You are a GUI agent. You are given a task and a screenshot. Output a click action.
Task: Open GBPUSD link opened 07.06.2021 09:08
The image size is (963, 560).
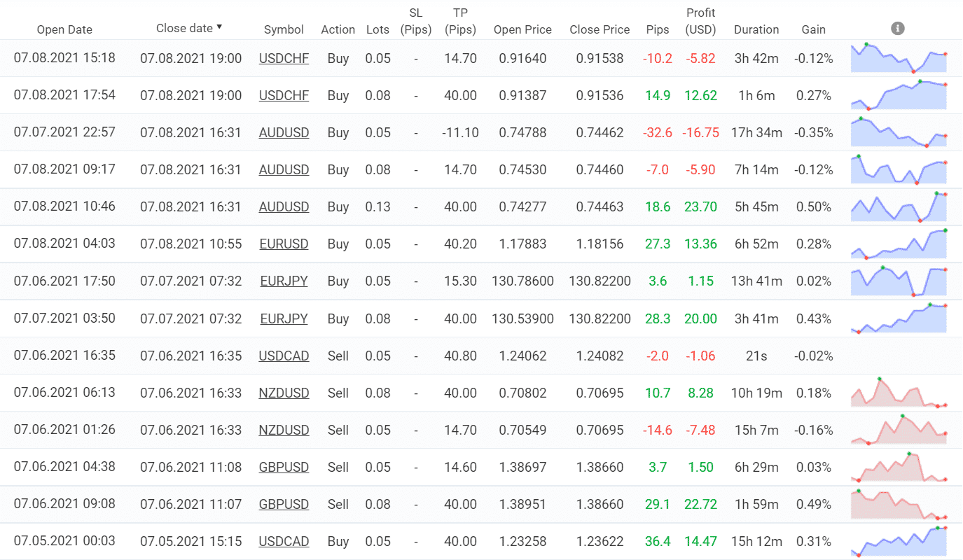[284, 504]
